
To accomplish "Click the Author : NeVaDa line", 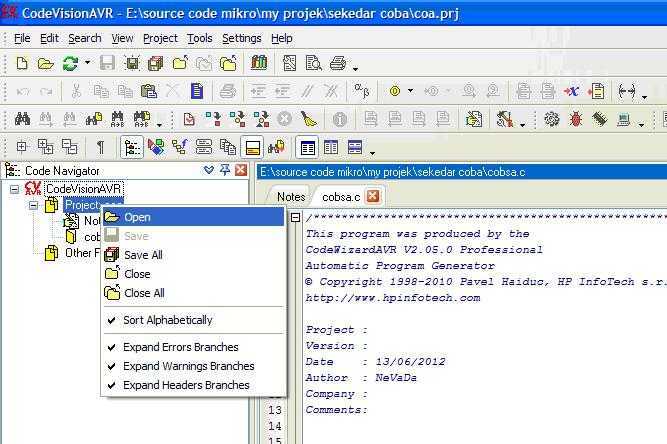I will click(x=361, y=378).
